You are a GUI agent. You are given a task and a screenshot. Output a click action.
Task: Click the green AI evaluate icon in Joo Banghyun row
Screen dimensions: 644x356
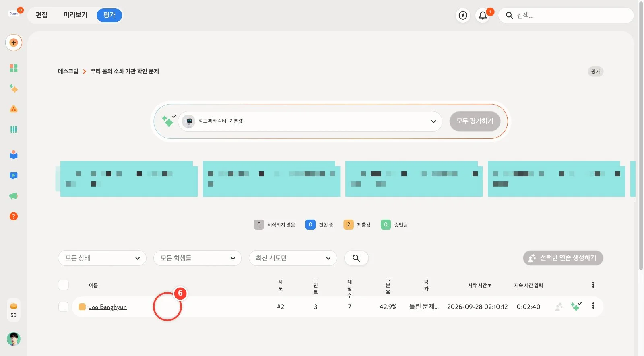[576, 307]
